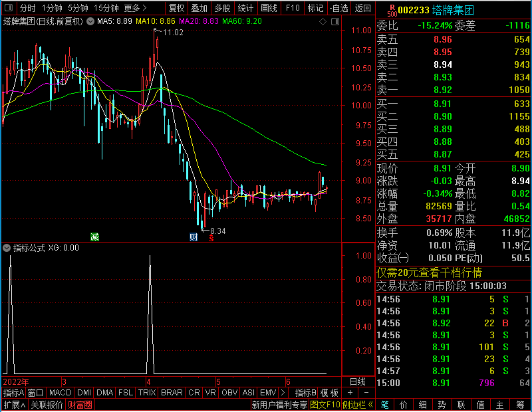Select the 值 value tab

point(480,405)
